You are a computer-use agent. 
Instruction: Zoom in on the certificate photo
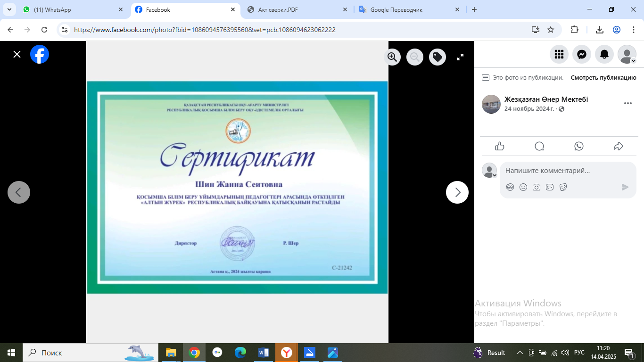coord(392,57)
